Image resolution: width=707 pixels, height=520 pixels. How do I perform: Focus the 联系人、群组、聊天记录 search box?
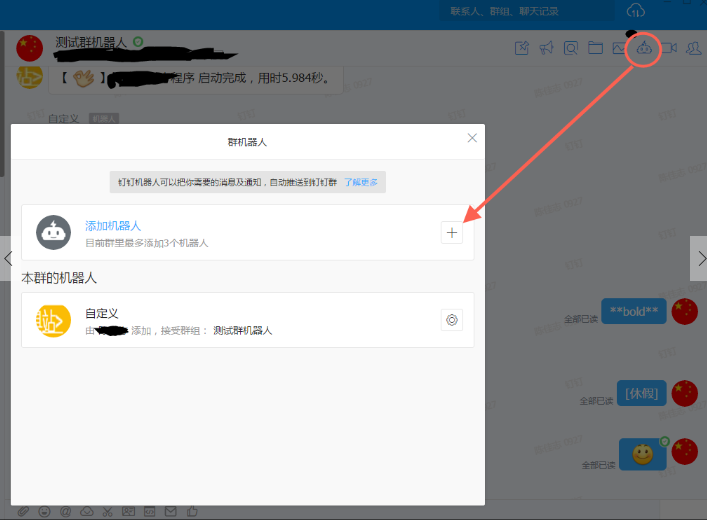tap(527, 11)
